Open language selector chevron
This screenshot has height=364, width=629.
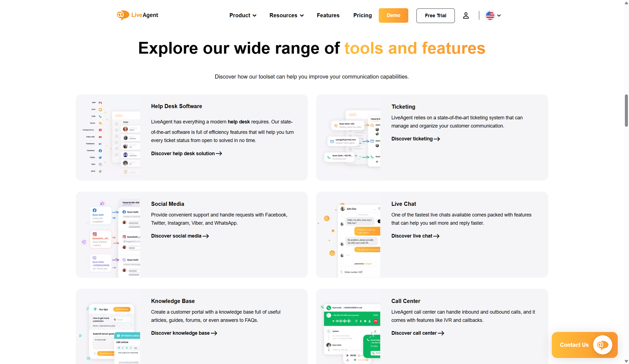click(x=499, y=16)
